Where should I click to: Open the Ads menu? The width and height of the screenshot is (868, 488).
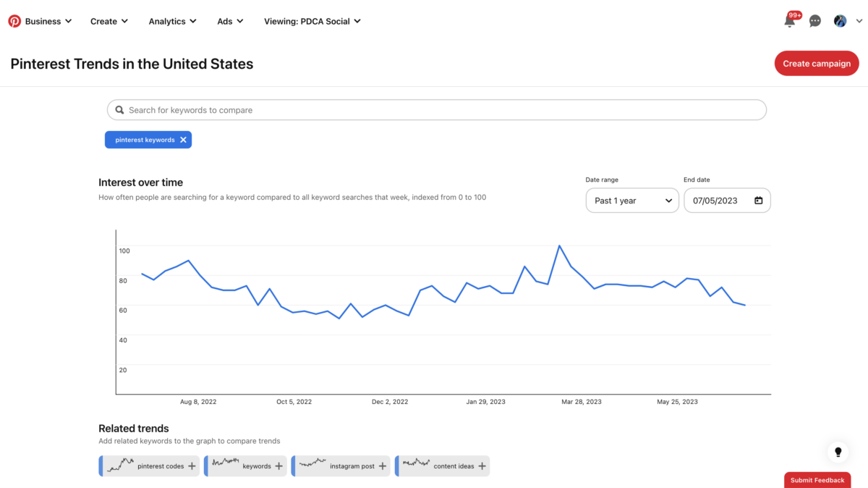pyautogui.click(x=230, y=21)
